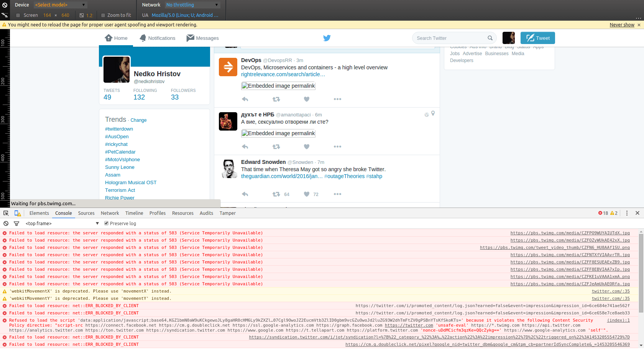
Task: Click the Never show link
Action: [622, 25]
